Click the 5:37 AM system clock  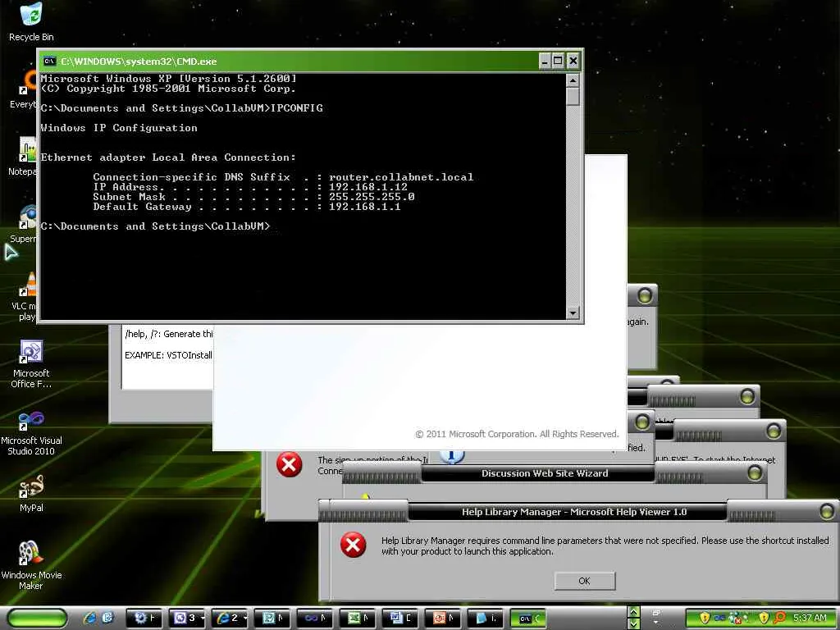pos(810,618)
